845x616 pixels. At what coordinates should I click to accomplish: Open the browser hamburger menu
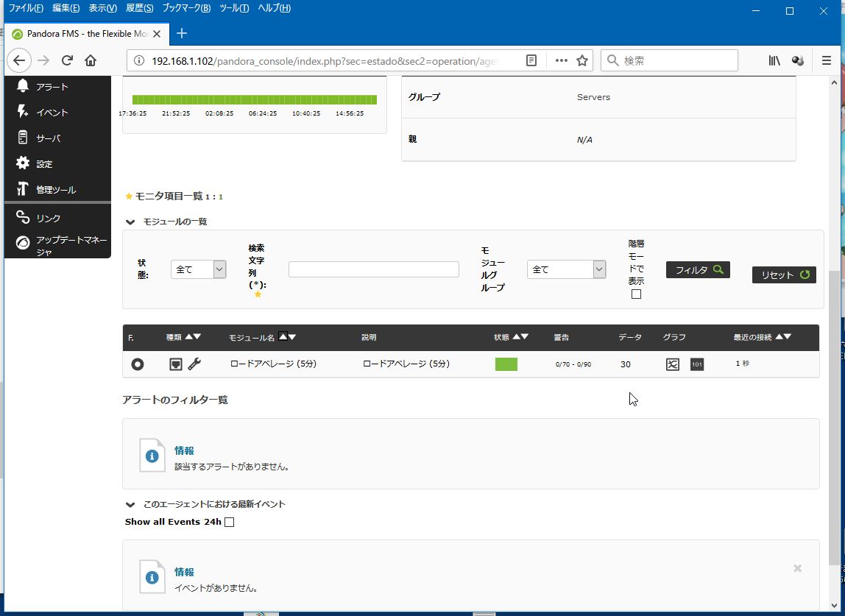826,60
